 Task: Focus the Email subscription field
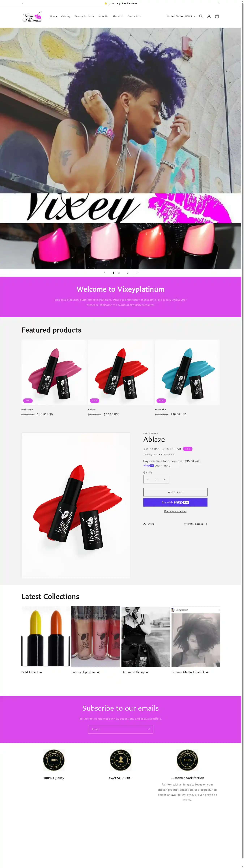121,729
